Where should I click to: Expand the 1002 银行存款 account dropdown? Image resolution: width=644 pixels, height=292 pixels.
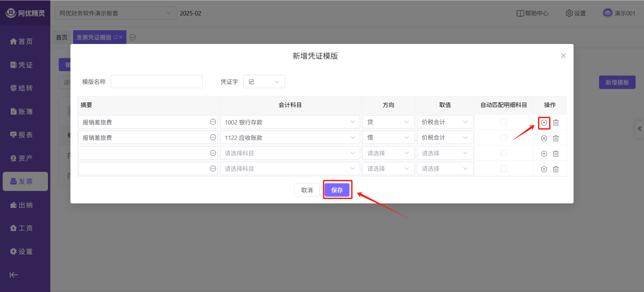[290, 122]
